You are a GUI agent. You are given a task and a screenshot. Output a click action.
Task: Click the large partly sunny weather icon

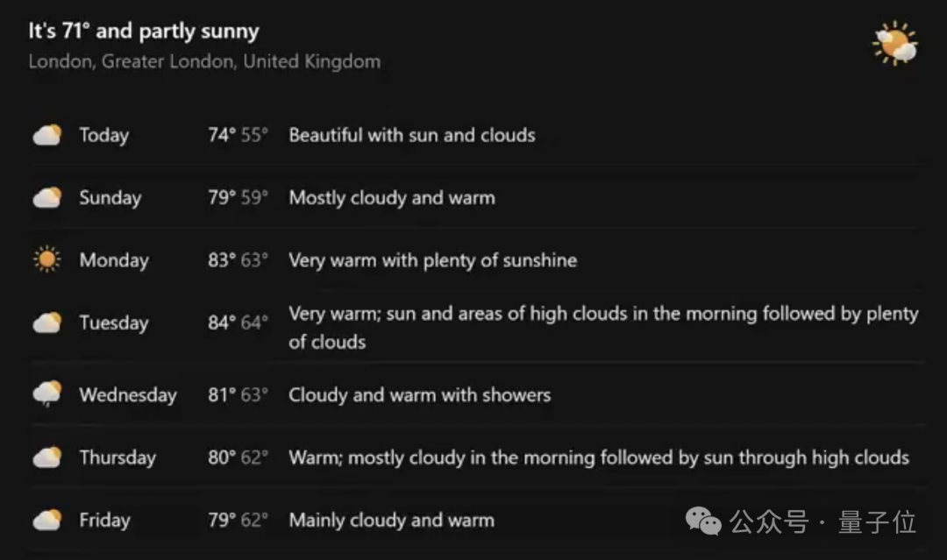point(895,43)
